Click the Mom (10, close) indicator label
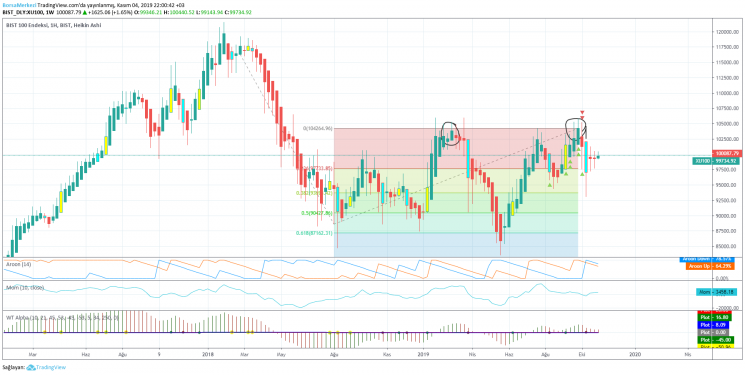This screenshot has width=745, height=375. click(x=25, y=288)
